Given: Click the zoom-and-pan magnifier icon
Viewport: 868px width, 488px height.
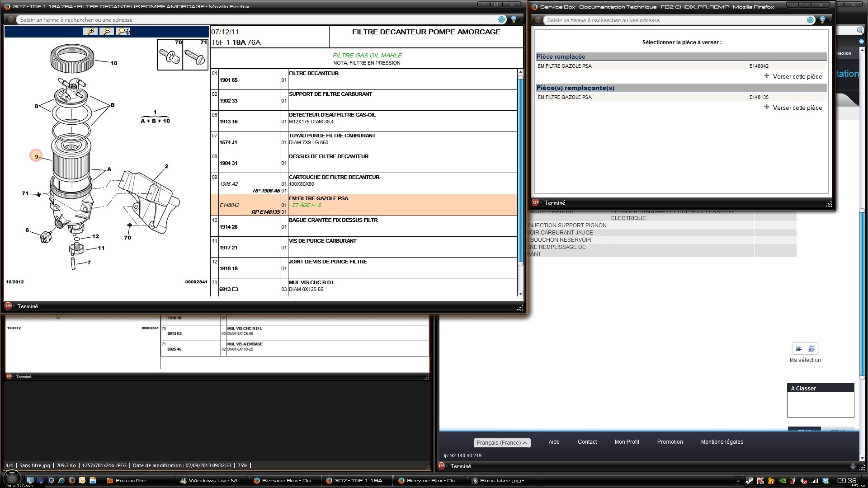Looking at the screenshot, I should click(123, 31).
